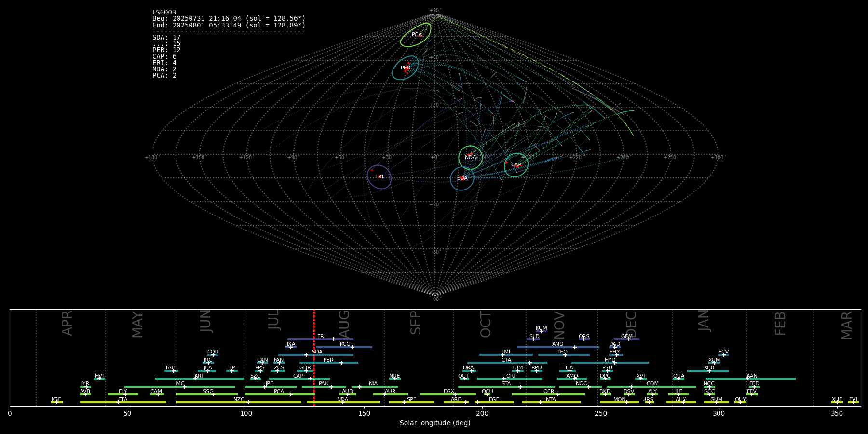Click the ERI radiant circle on the sky map

[x=380, y=177]
